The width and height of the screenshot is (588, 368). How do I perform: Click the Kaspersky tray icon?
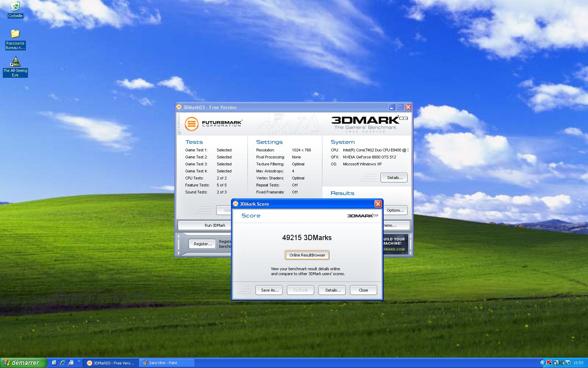[x=549, y=362]
